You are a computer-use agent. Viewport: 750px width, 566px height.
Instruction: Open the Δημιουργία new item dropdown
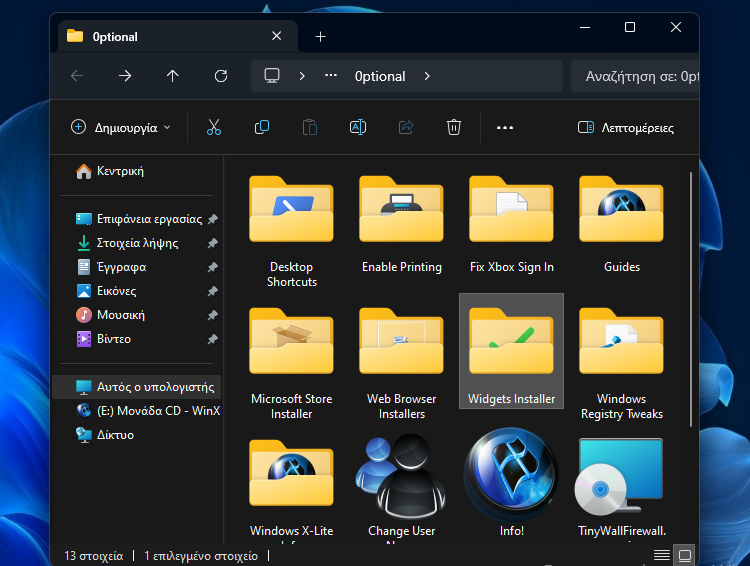click(121, 127)
